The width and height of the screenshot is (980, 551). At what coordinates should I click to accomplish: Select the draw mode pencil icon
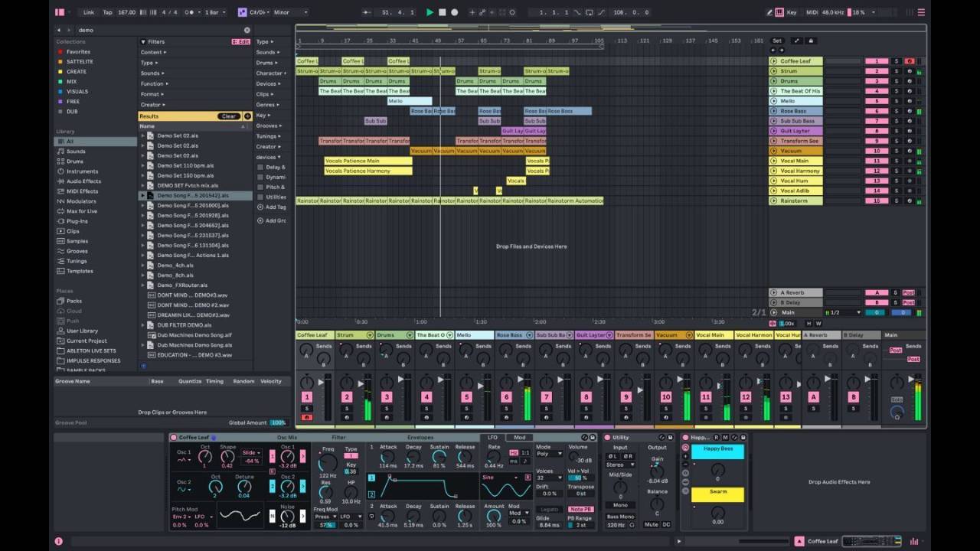(769, 12)
